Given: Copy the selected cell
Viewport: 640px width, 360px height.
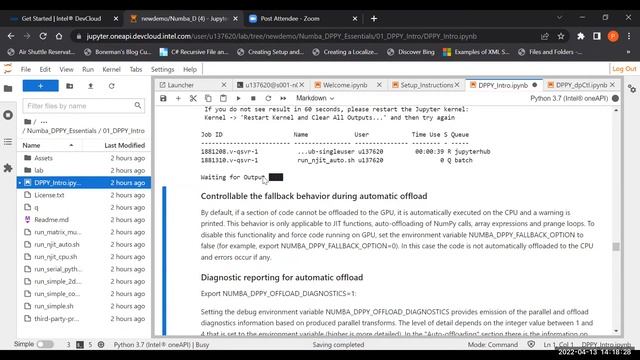Looking at the screenshot, I should tap(208, 98).
